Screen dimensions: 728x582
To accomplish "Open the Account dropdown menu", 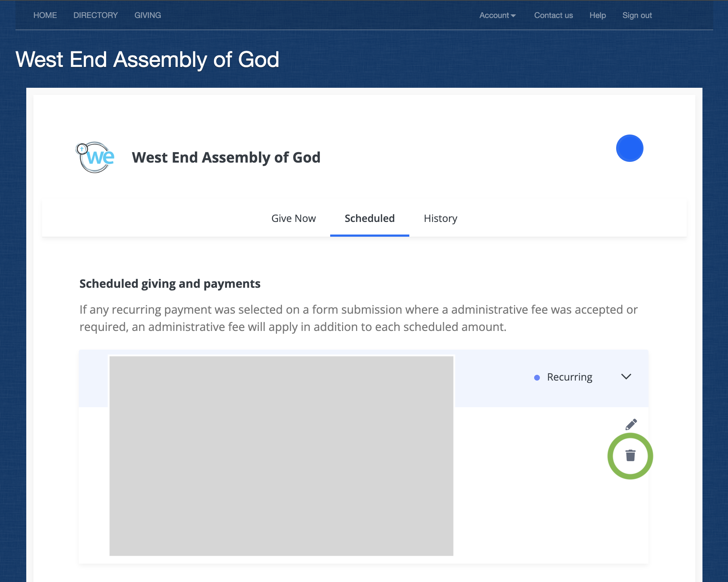I will coord(497,15).
